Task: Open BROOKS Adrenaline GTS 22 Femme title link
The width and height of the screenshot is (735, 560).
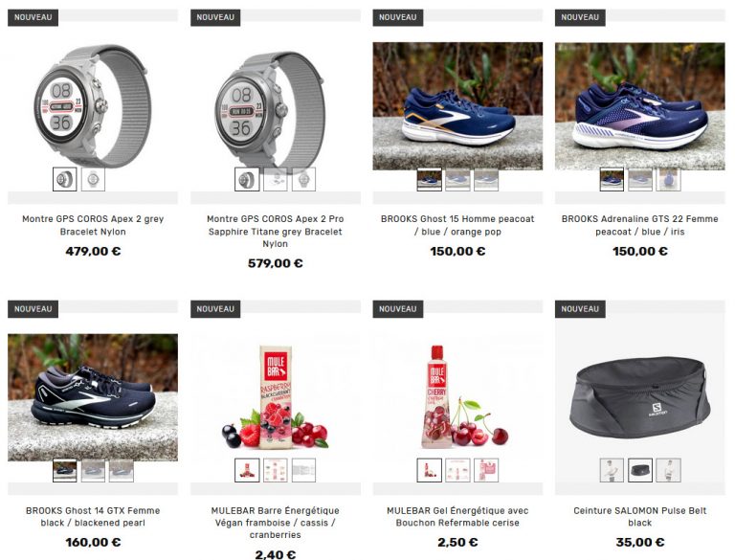Action: (640, 225)
